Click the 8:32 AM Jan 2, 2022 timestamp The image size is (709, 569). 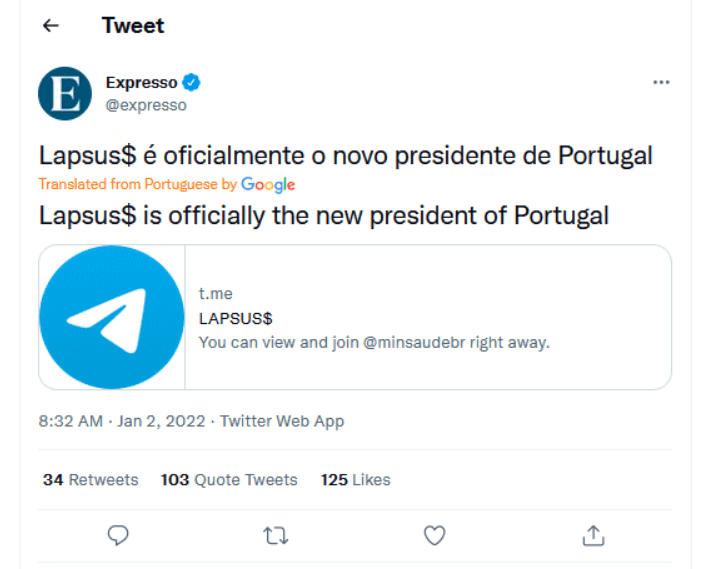[122, 421]
